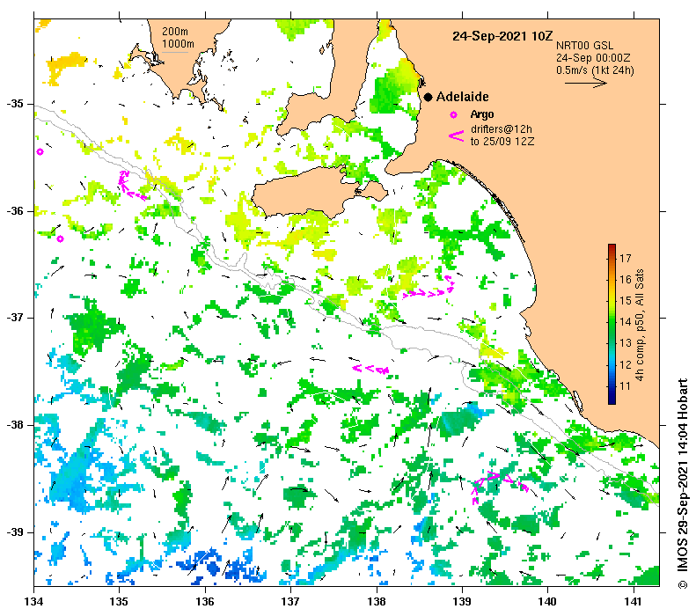Click the magenta drifter track near 138 E, -37.5

click(370, 369)
